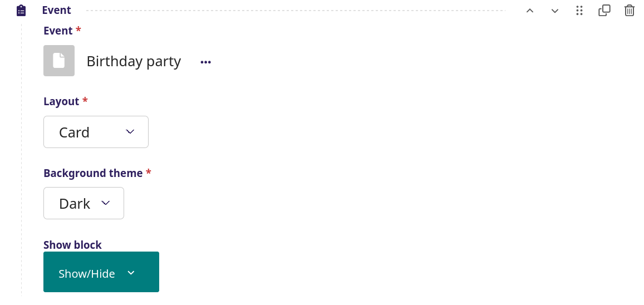The image size is (644, 305).
Task: Open the three-dot actions for Birthday party
Action: click(206, 62)
